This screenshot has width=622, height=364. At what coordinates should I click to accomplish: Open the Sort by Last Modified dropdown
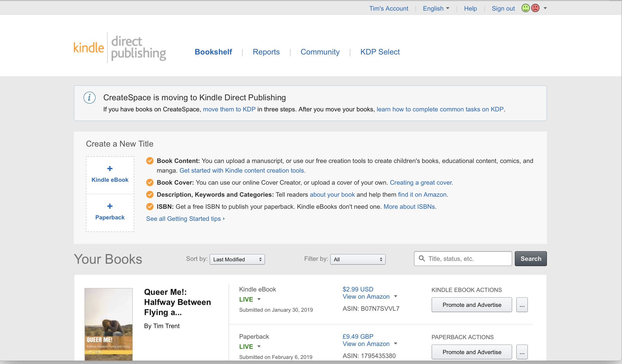point(237,259)
